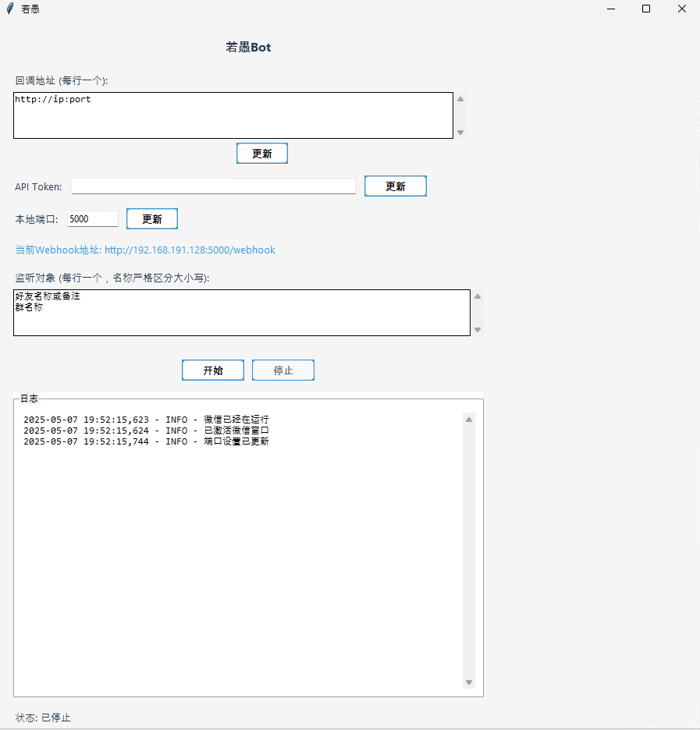Maximize the 若愚 window
This screenshot has height=730, width=700.
[x=646, y=9]
